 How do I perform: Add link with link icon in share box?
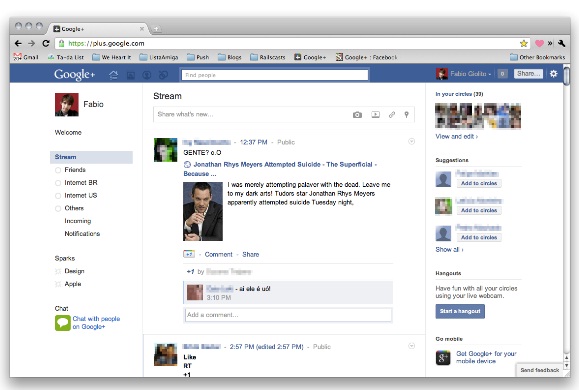pyautogui.click(x=392, y=115)
